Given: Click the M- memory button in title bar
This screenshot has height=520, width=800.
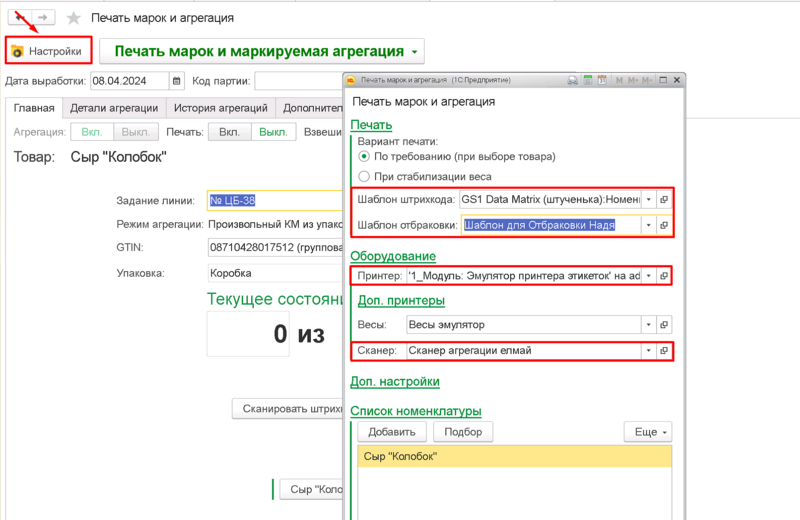Looking at the screenshot, I should (647, 80).
